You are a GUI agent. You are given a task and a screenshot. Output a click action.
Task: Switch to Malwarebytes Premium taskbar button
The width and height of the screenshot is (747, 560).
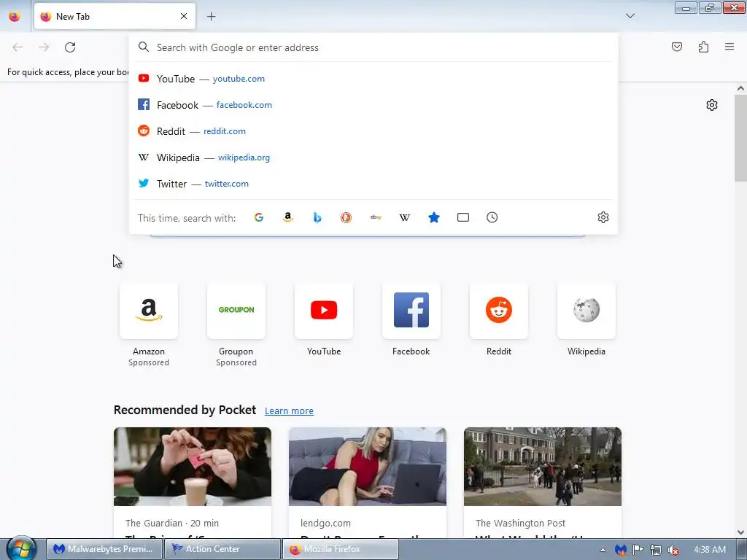[x=104, y=549]
